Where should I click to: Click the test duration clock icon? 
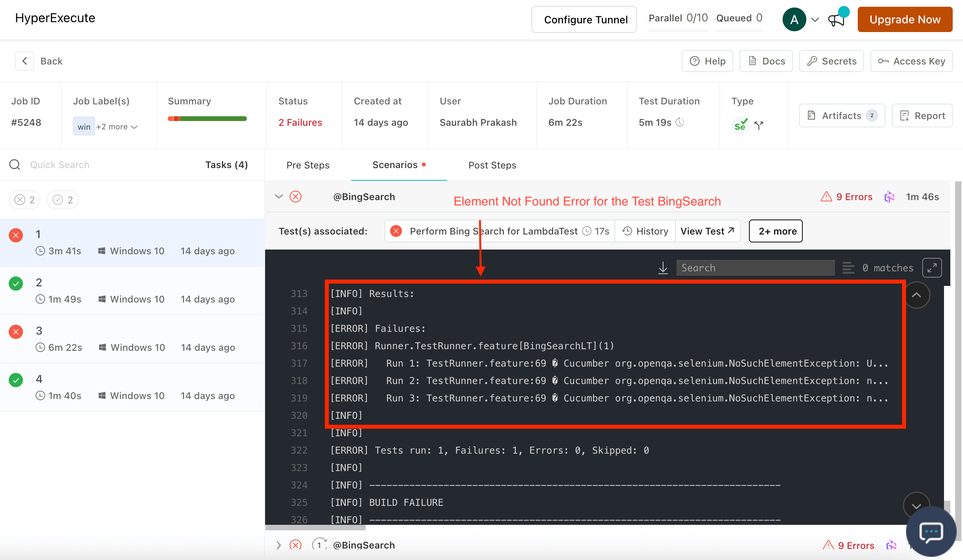[x=680, y=122]
